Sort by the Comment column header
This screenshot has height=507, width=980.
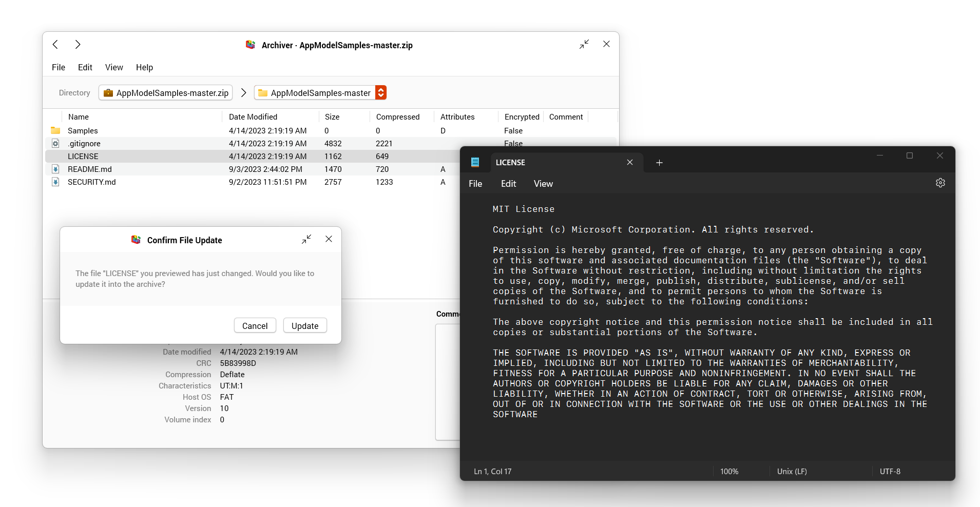566,117
